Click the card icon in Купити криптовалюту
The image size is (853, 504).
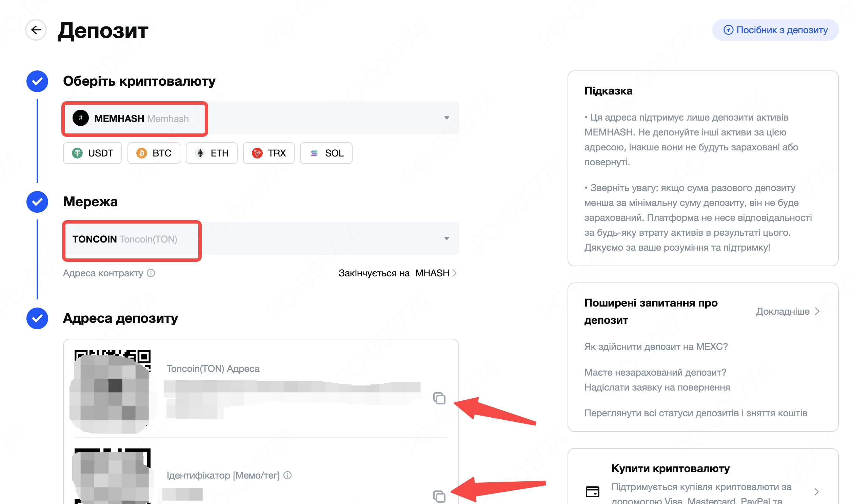point(592,491)
